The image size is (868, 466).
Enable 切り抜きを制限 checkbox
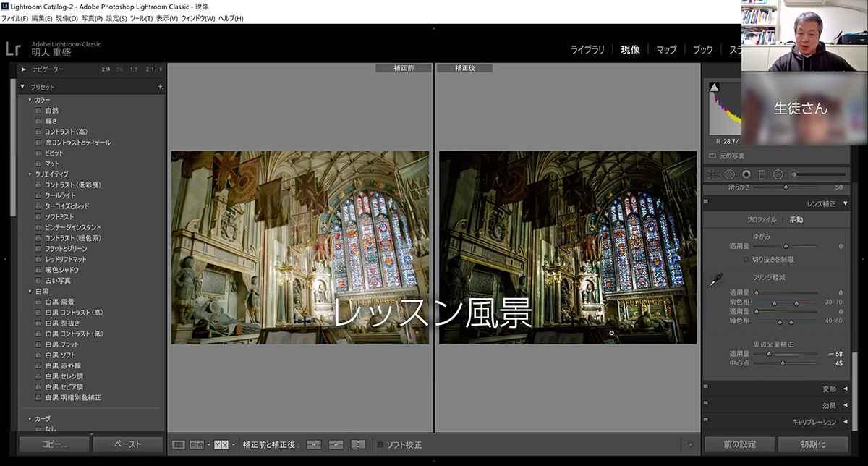pyautogui.click(x=746, y=259)
